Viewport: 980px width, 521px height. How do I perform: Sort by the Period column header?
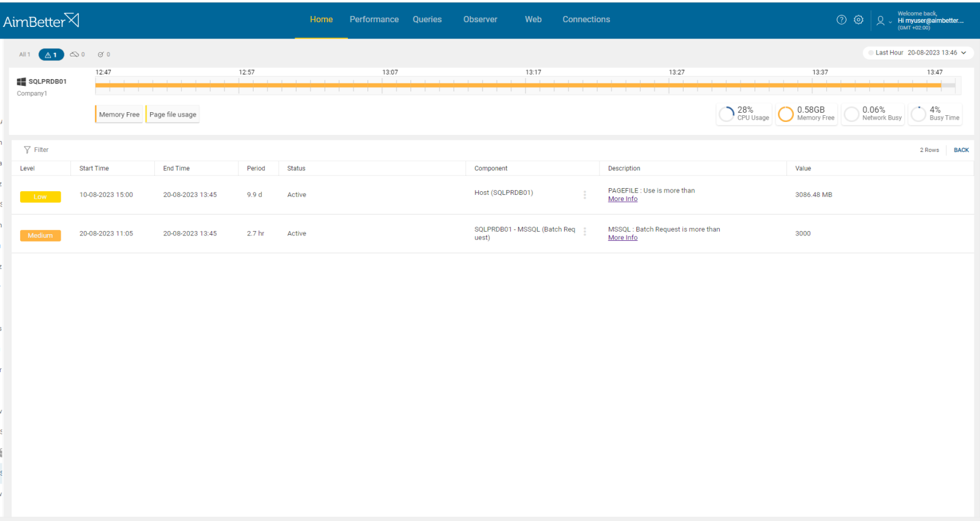[256, 169]
